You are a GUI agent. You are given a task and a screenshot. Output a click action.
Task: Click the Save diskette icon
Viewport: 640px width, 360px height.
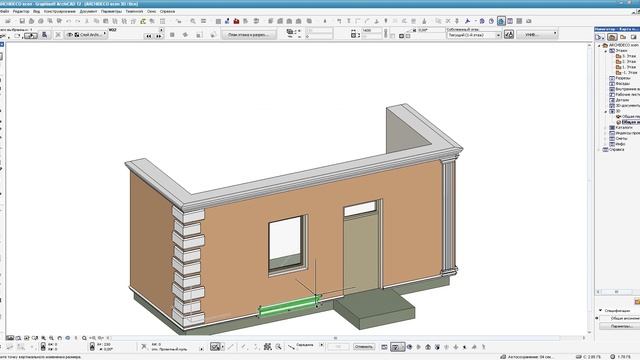click(22, 21)
